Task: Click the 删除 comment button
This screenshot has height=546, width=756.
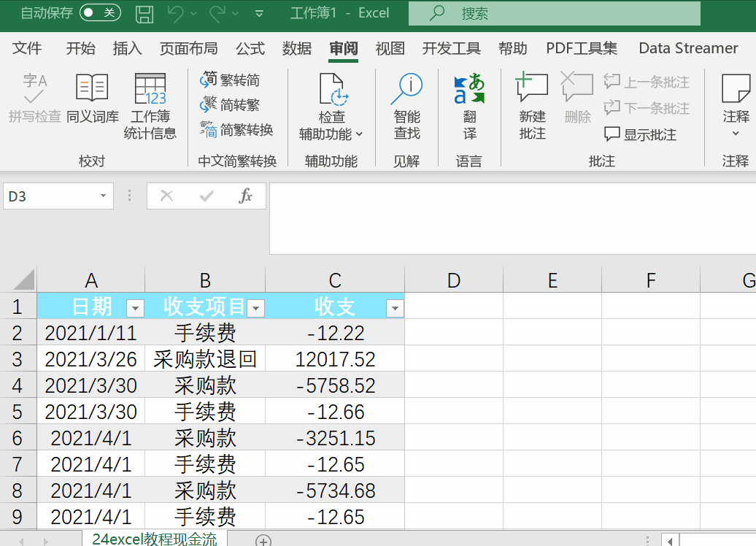Action: [577, 99]
